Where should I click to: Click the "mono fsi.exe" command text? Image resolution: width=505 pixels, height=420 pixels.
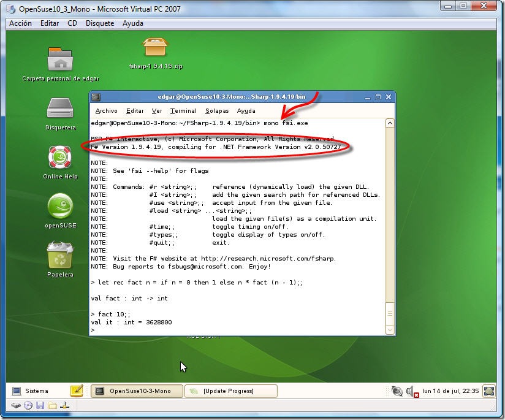[286, 123]
